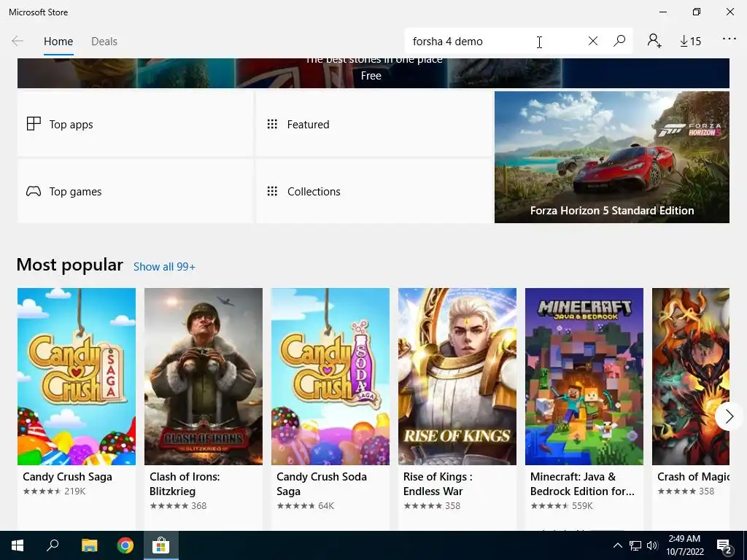The height and width of the screenshot is (560, 747).
Task: Click the Candy Crush Soda Saga title
Action: (x=322, y=484)
